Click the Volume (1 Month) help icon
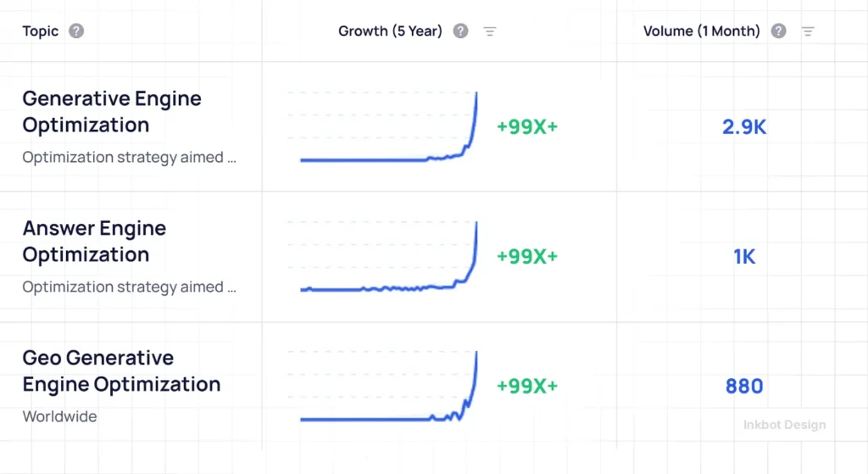Screen dimensions: 868x474 click(778, 31)
